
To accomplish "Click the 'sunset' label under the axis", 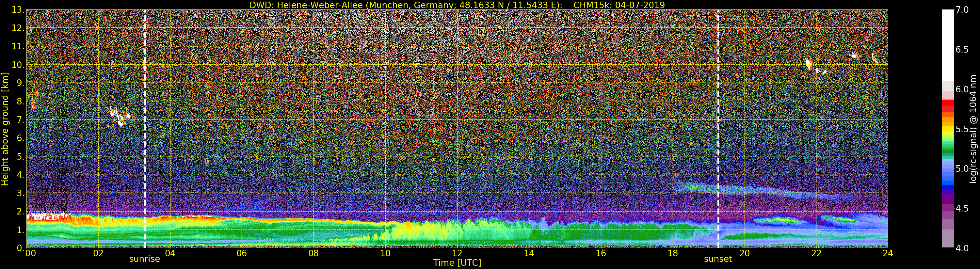I will pos(718,259).
